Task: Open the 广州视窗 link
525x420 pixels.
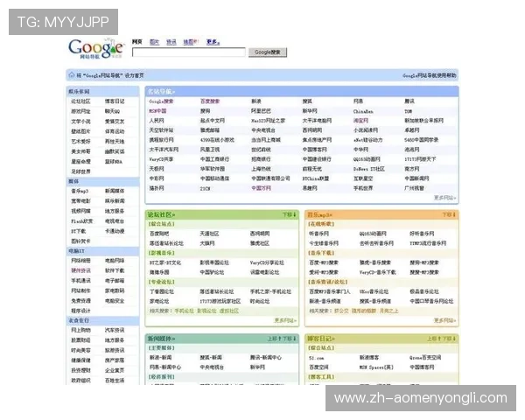Action: 415,188
